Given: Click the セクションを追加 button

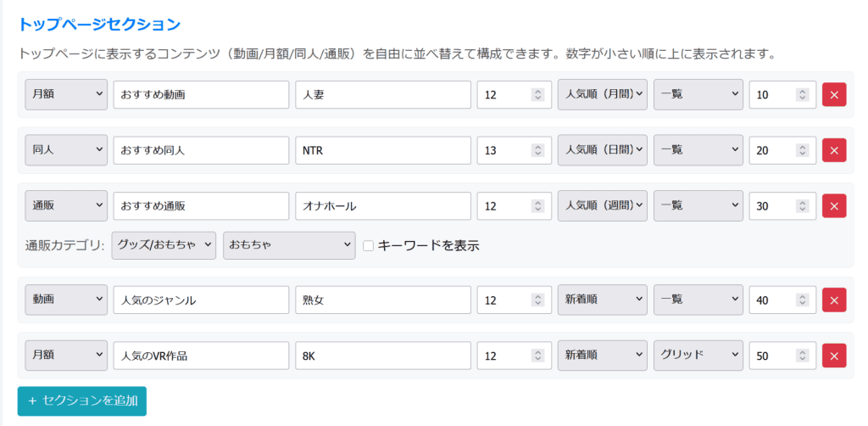Looking at the screenshot, I should (x=82, y=401).
